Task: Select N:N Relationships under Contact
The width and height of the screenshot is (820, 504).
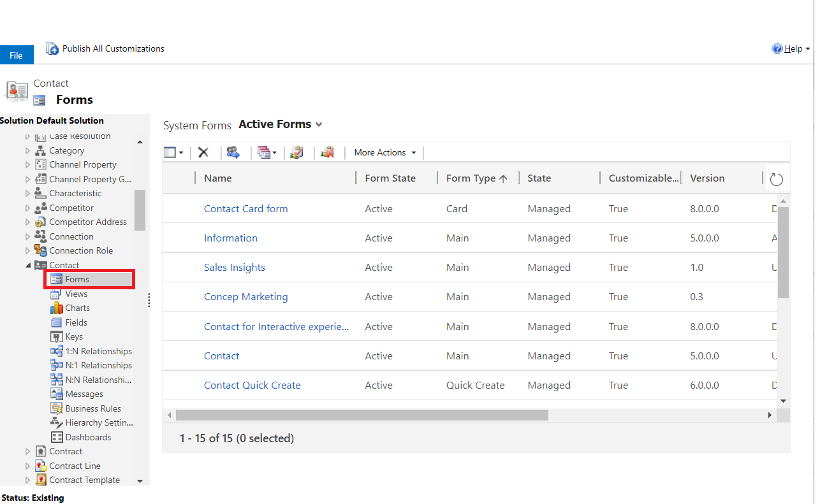Action: pyautogui.click(x=98, y=380)
